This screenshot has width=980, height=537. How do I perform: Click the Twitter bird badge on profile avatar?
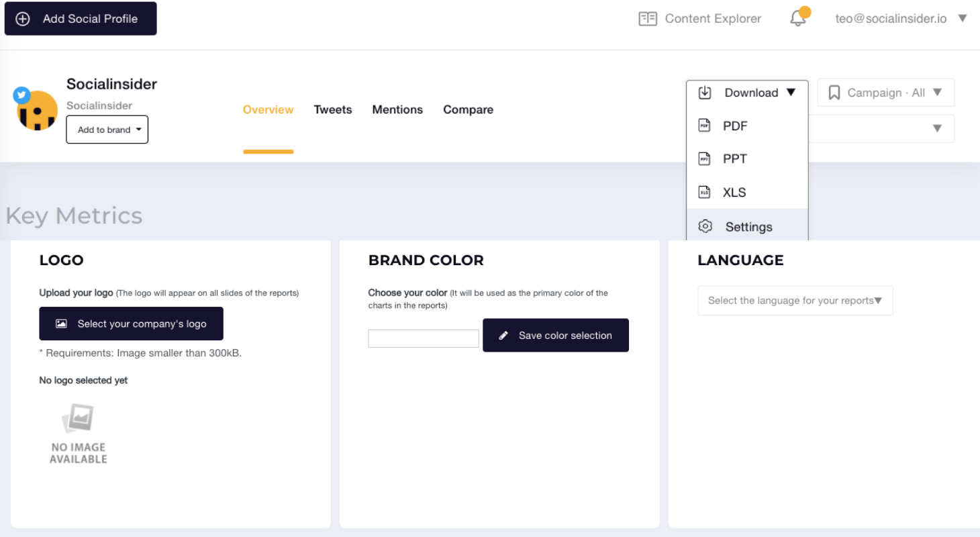pos(22,95)
